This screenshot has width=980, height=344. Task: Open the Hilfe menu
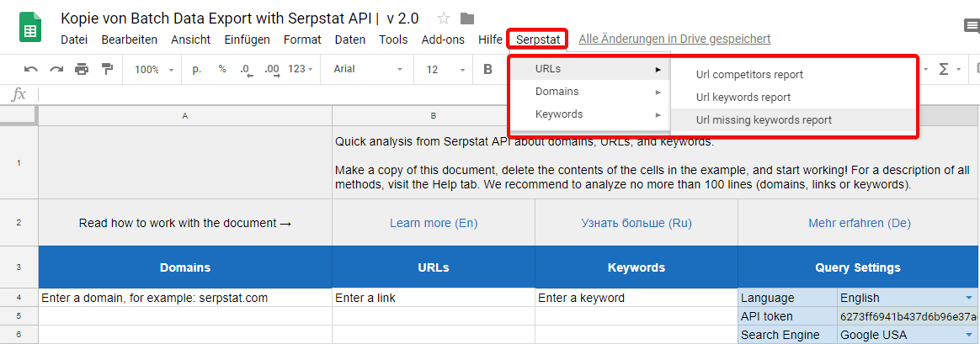pyautogui.click(x=490, y=40)
